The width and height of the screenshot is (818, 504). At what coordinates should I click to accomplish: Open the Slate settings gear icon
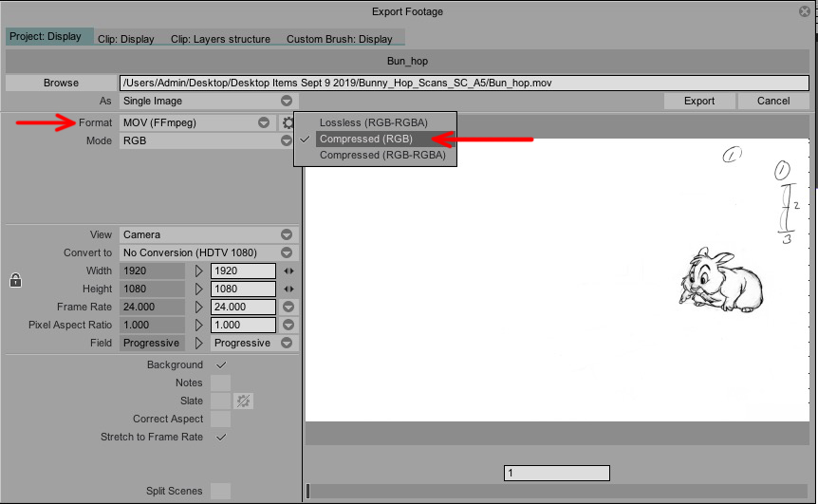click(x=243, y=401)
